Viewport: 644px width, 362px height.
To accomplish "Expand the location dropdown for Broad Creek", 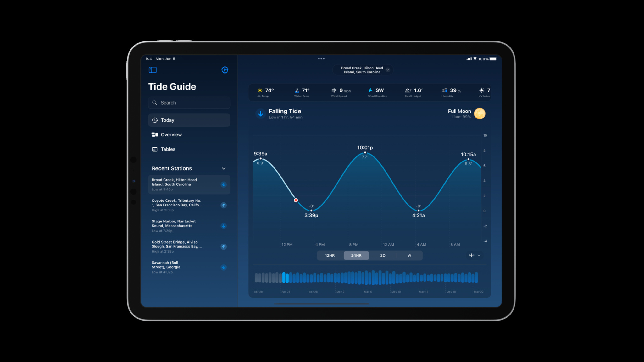I will click(x=388, y=70).
